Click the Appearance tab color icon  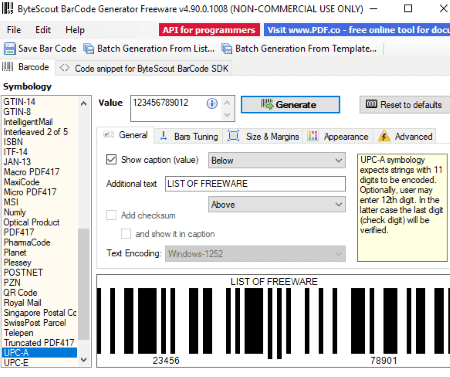coord(313,136)
